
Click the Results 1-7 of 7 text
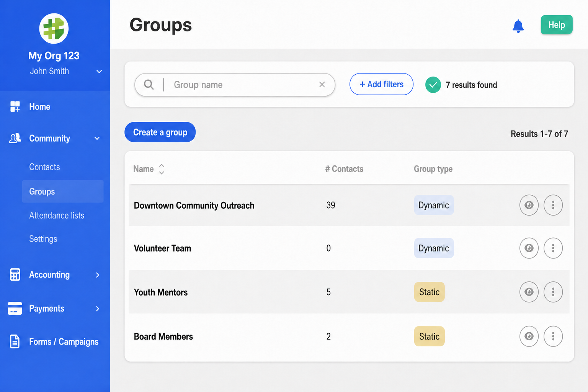click(x=539, y=134)
